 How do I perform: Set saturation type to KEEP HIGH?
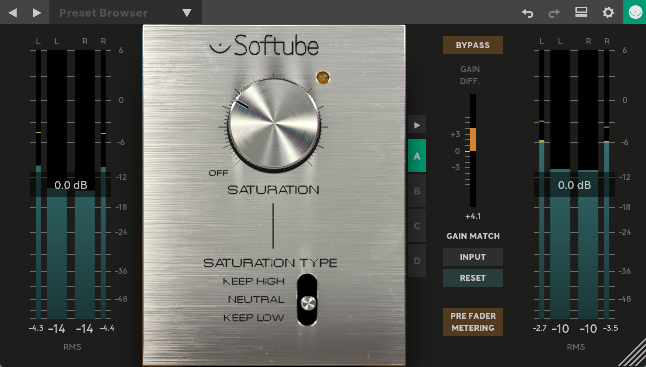click(x=253, y=281)
